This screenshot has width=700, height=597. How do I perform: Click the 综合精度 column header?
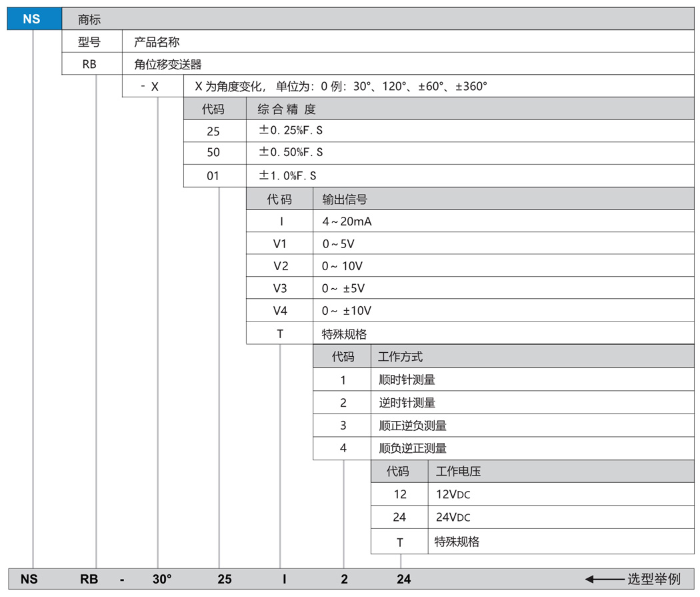click(287, 109)
